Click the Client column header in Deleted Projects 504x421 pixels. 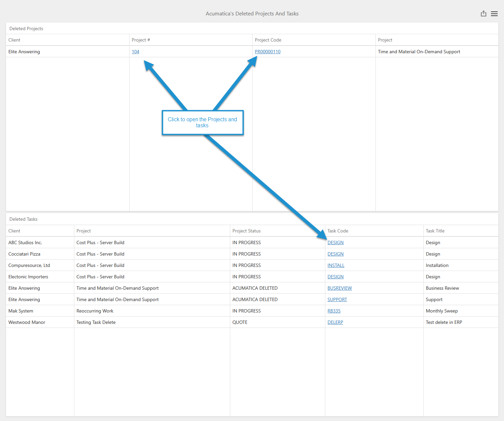pos(14,40)
